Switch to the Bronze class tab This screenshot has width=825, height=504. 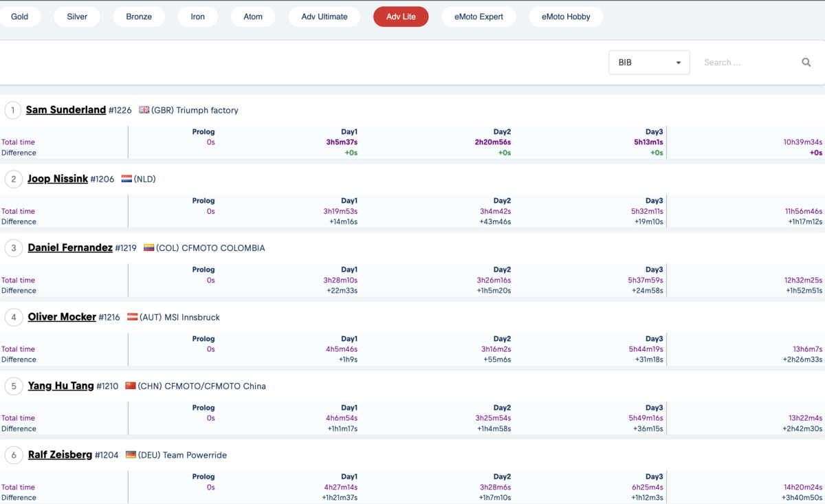click(139, 17)
